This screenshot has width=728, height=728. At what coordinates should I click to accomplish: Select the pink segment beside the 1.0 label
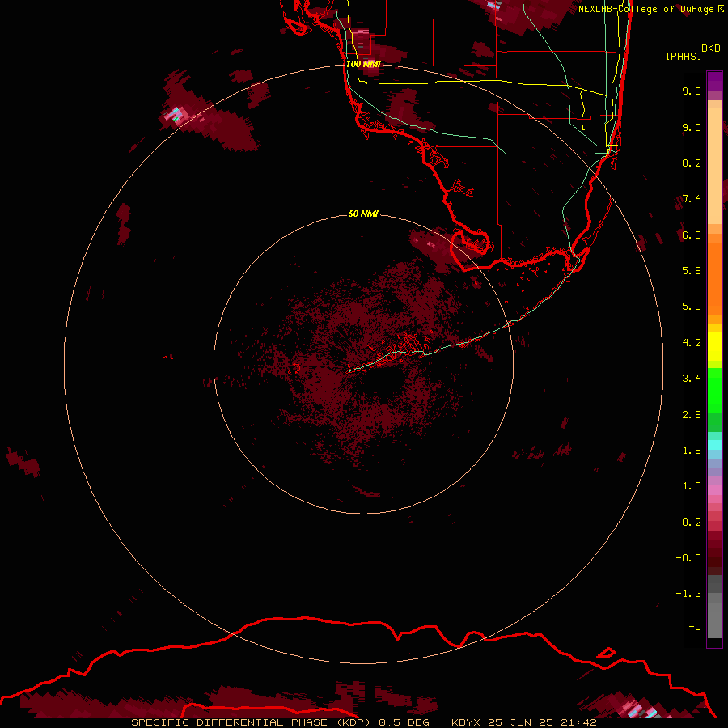(x=714, y=490)
